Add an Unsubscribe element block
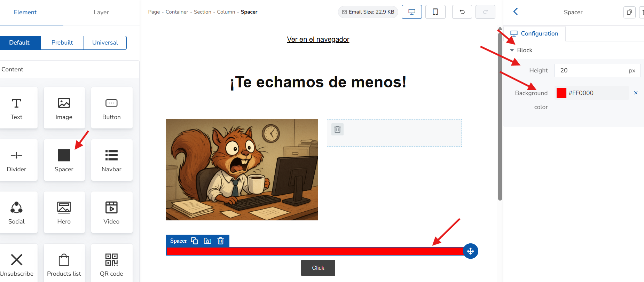Viewport: 644px width, 282px height. (x=16, y=263)
